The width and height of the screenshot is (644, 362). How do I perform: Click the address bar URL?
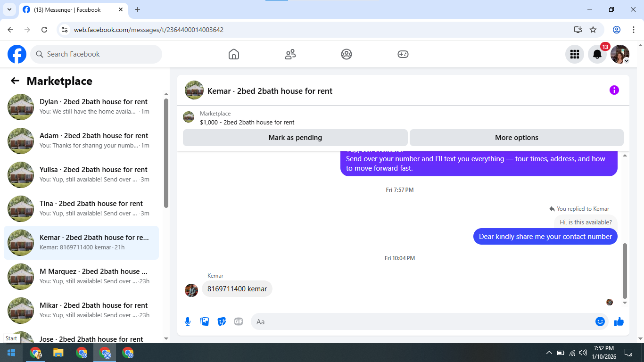[149, 30]
